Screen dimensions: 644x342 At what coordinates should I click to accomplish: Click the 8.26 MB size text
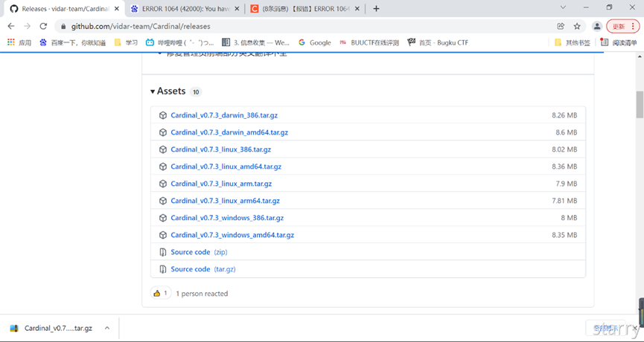pyautogui.click(x=564, y=115)
